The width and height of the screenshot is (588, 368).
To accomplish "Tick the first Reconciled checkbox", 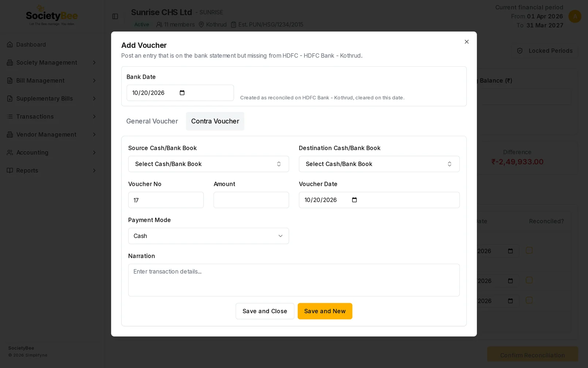I will click(529, 250).
